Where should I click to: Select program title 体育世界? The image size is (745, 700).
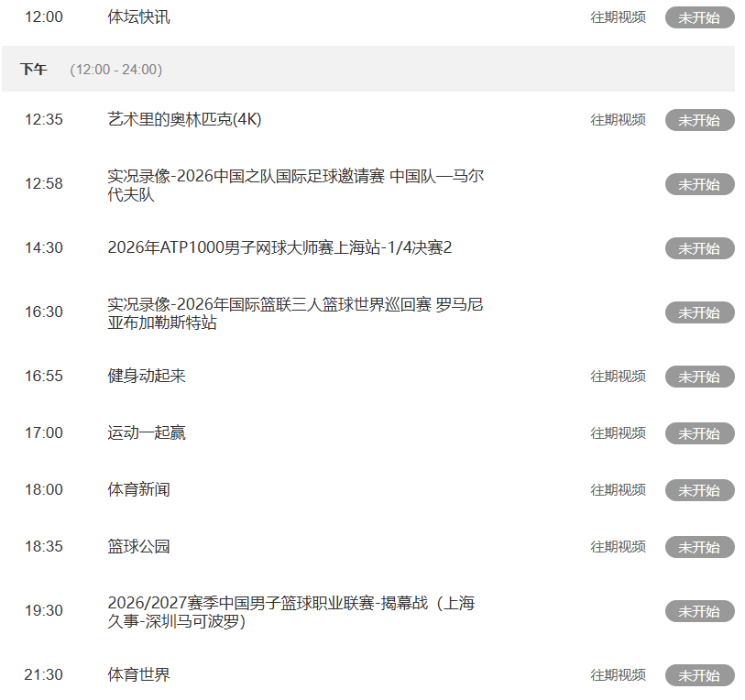(x=138, y=674)
